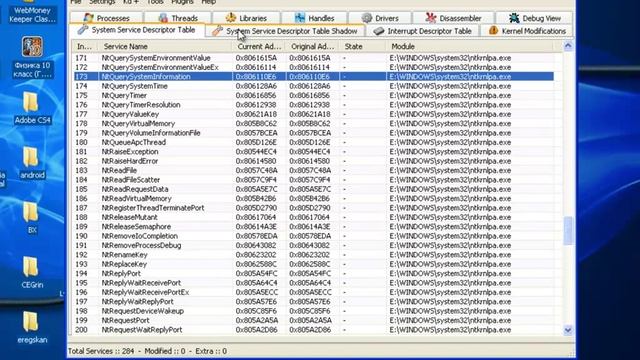Select the NtRequestWaitReplyPort service
The width and height of the screenshot is (640, 360).
click(x=313, y=330)
